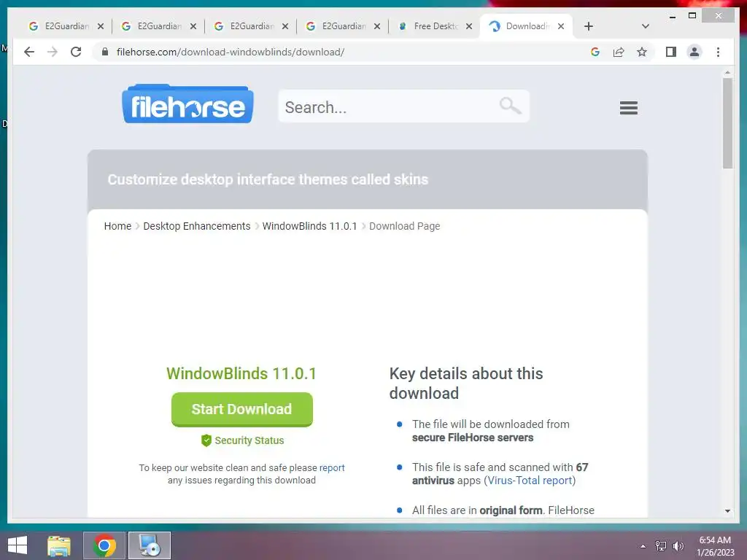Click the search magnifier icon
747x560 pixels.
coord(510,105)
